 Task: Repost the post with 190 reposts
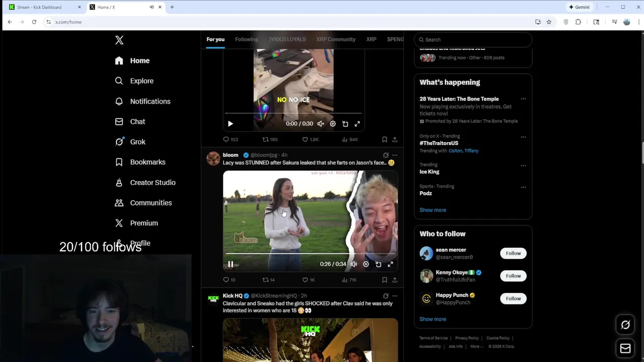270,139
